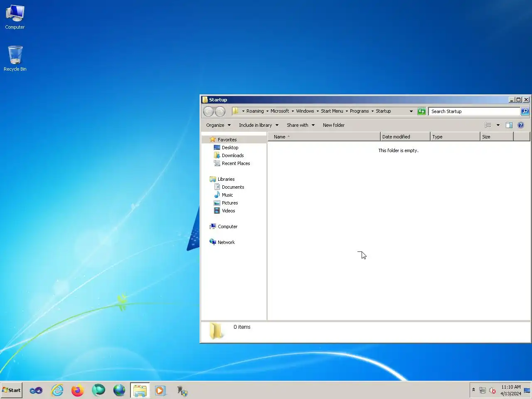Open Computer icon on desktop
Viewport: 532px width, 399px height.
coord(15,17)
